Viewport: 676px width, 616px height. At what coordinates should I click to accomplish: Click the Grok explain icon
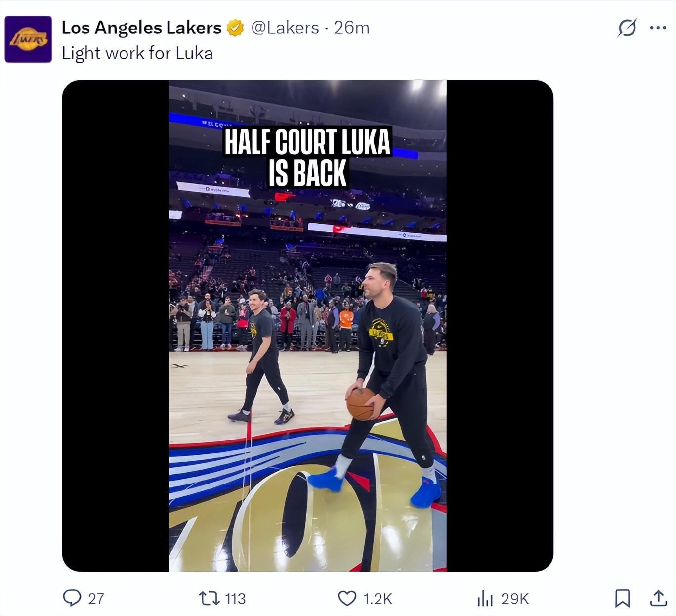(627, 28)
